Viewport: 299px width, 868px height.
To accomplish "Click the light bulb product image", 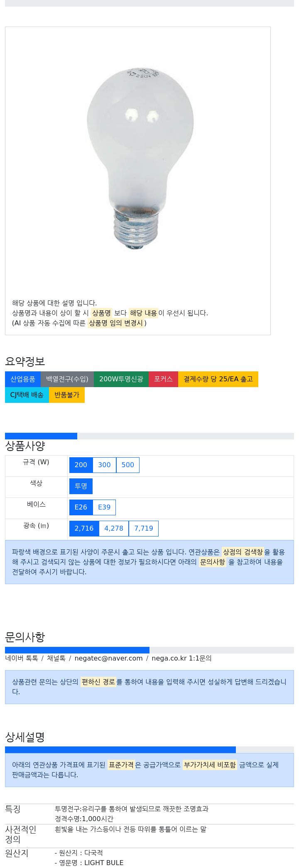I will pyautogui.click(x=140, y=159).
